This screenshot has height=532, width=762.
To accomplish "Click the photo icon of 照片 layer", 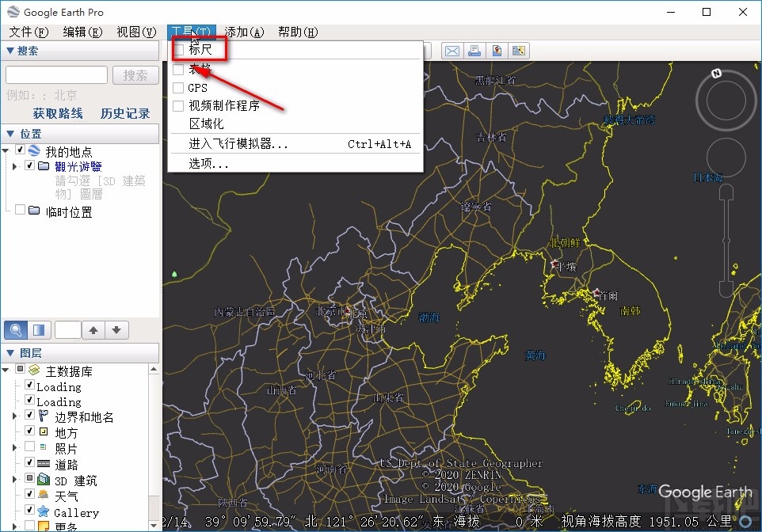I will 44,446.
